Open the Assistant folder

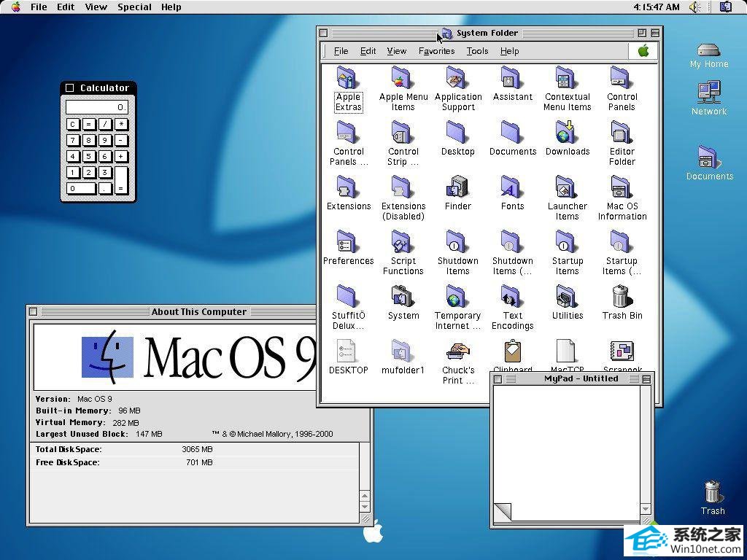point(513,79)
